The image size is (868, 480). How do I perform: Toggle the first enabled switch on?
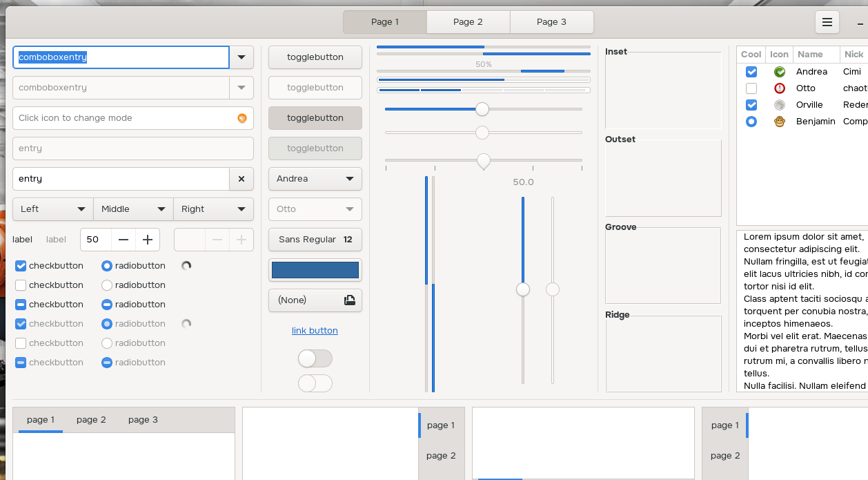(315, 358)
